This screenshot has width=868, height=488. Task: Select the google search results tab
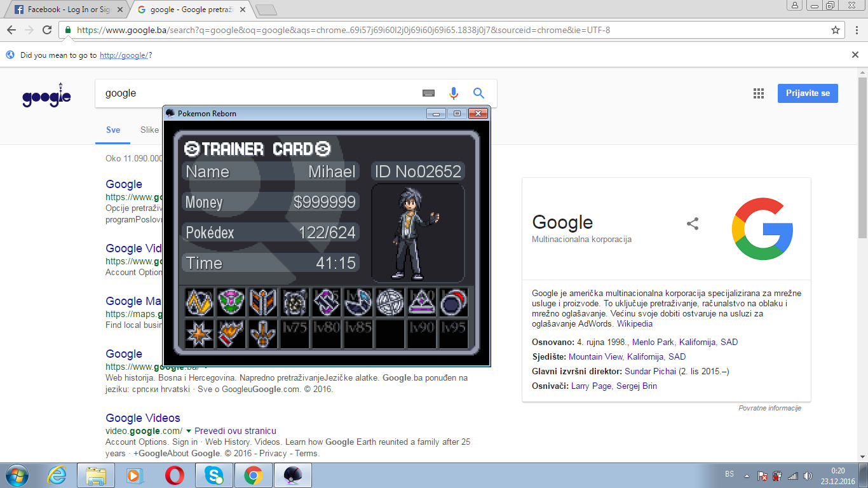[x=192, y=10]
